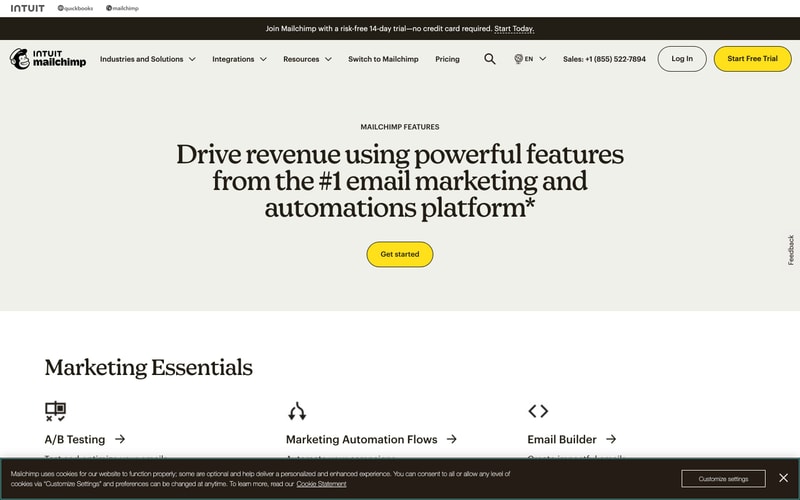
Task: Click the Marketing Essentials heading
Action: click(x=148, y=368)
